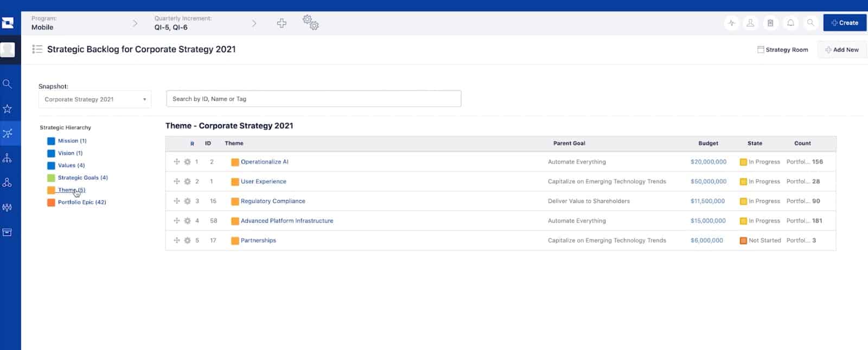Click the $20,000,000 budget value
Screen dimensions: 868x350
(709, 162)
